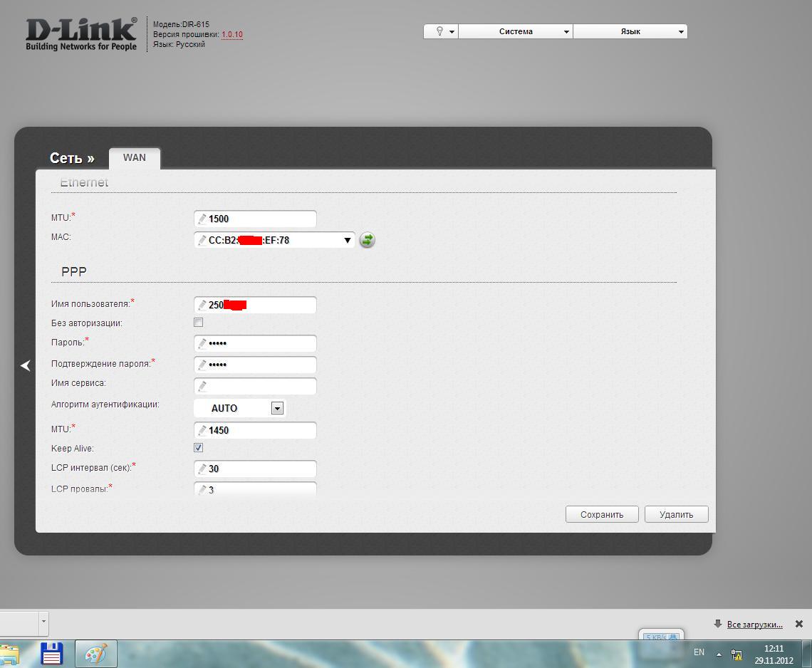Viewport: 812px width, 668px height.
Task: Open the Язык language menu
Action: (x=630, y=31)
